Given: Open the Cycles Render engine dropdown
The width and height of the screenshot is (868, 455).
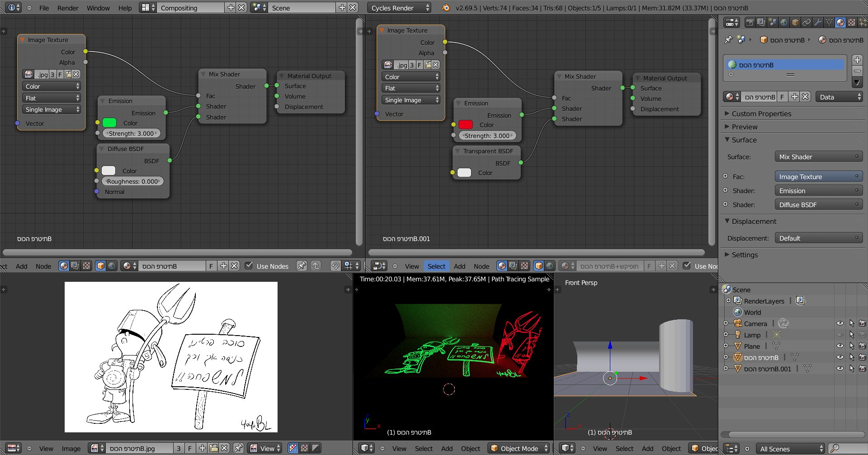Looking at the screenshot, I should tap(399, 8).
